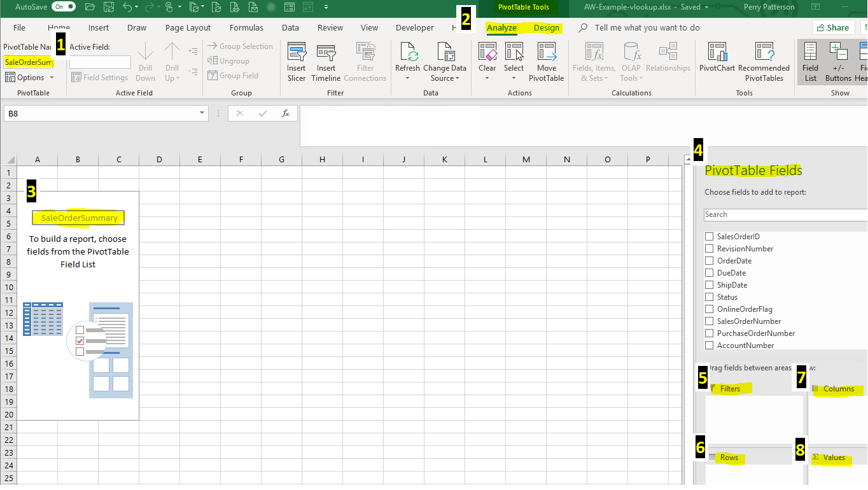Image resolution: width=868 pixels, height=490 pixels.
Task: Open the Name Box dropdown arrow
Action: coord(202,113)
